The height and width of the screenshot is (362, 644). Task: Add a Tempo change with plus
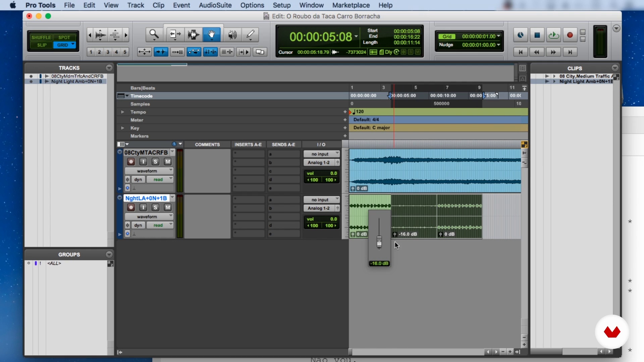345,112
